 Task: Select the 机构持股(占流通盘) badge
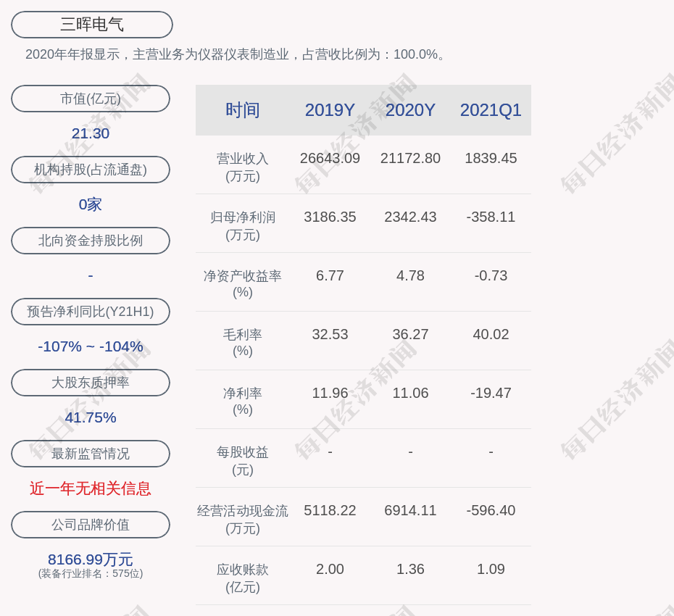91,170
